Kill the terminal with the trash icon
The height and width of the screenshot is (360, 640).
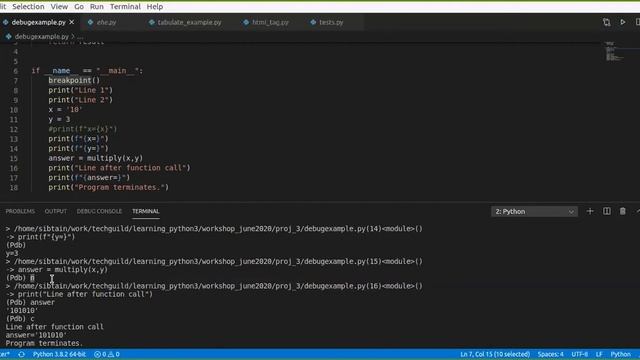(622, 211)
